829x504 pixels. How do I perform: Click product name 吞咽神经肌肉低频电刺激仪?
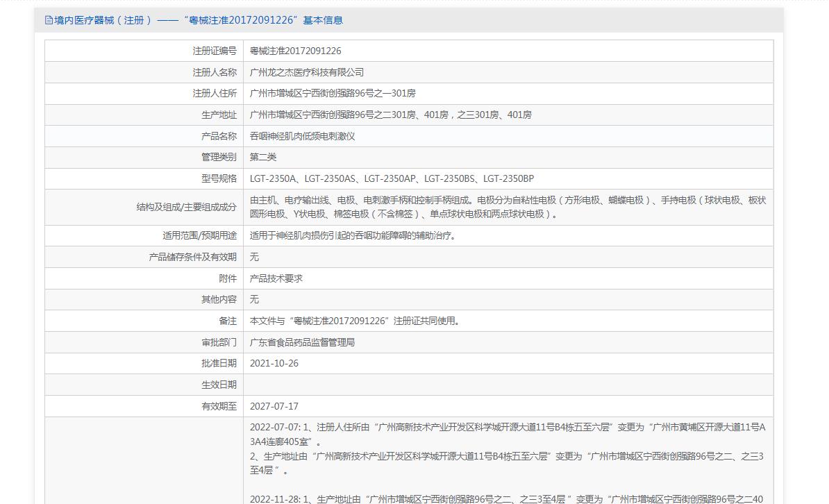[x=302, y=136]
